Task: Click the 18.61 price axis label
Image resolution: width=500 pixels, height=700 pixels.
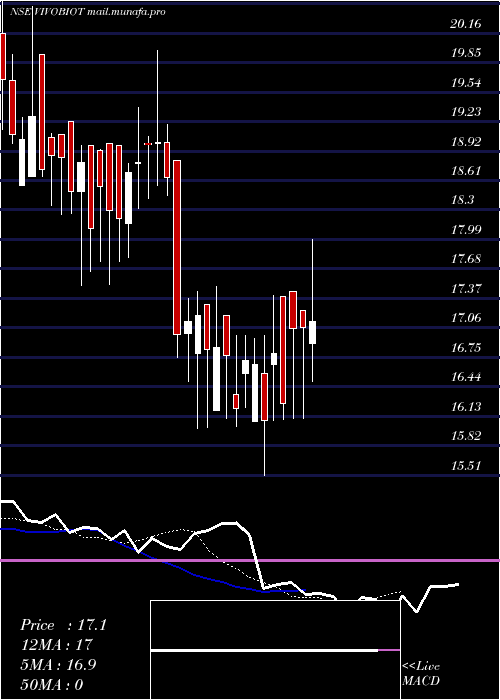Action: tap(466, 171)
